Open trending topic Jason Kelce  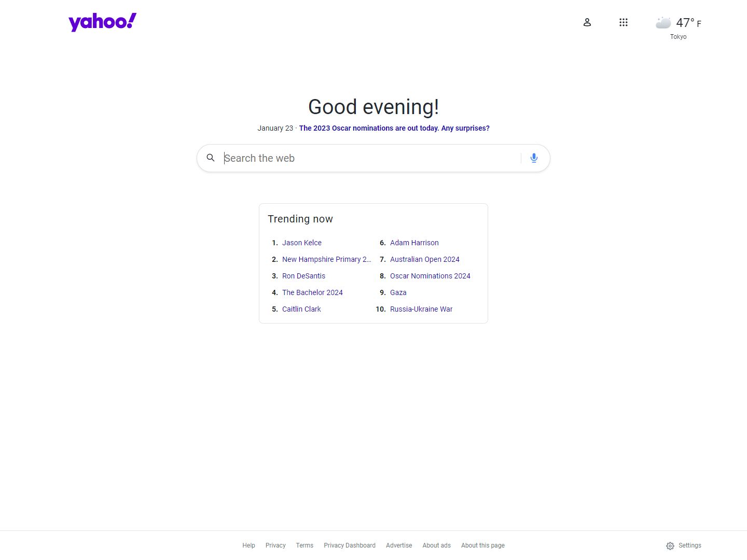click(x=302, y=243)
